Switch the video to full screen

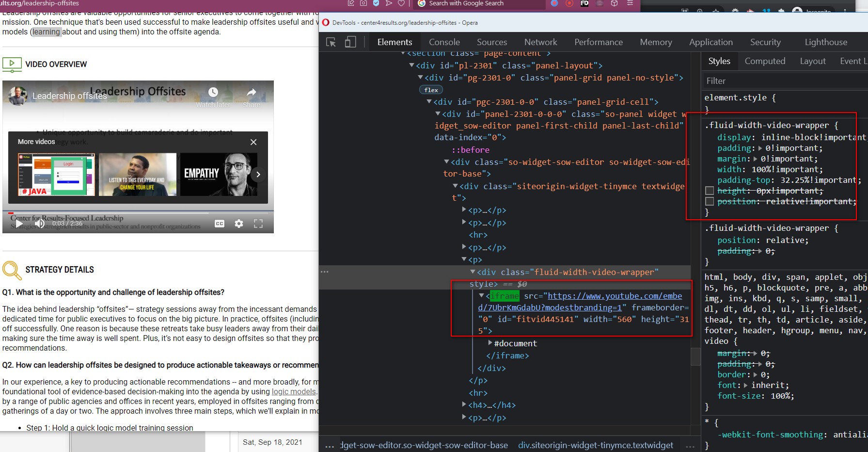click(258, 224)
